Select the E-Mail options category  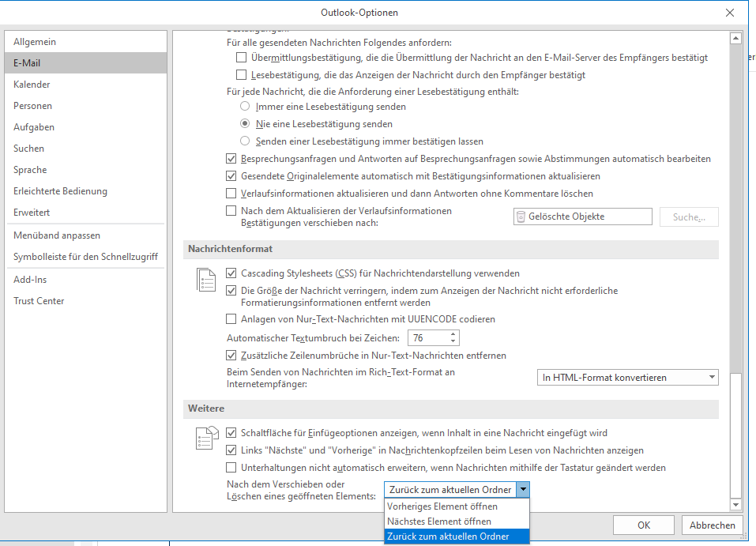click(86, 62)
